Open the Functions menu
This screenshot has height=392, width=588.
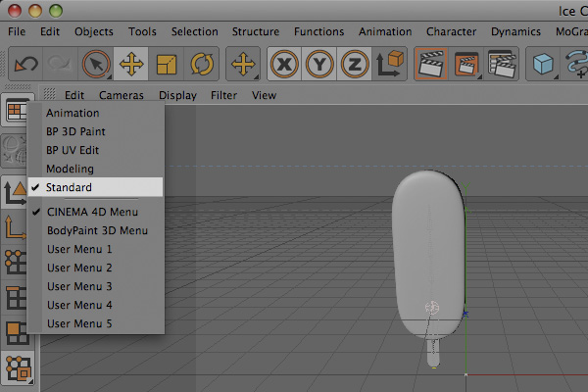click(318, 31)
